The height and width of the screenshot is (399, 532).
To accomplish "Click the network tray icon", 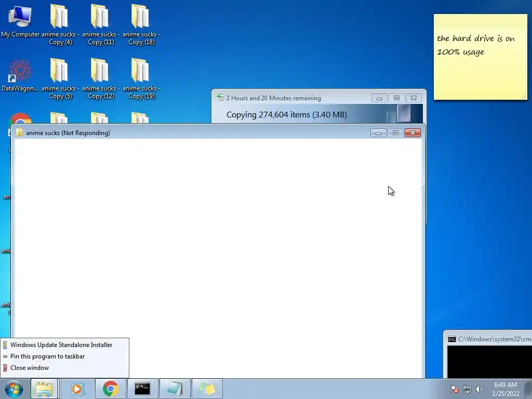I will coord(467,389).
